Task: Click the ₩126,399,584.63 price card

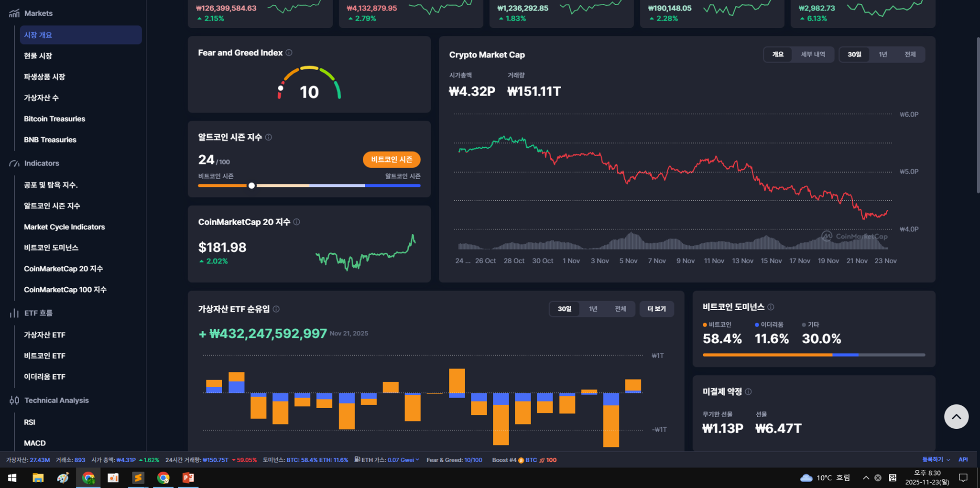Action: (260, 13)
